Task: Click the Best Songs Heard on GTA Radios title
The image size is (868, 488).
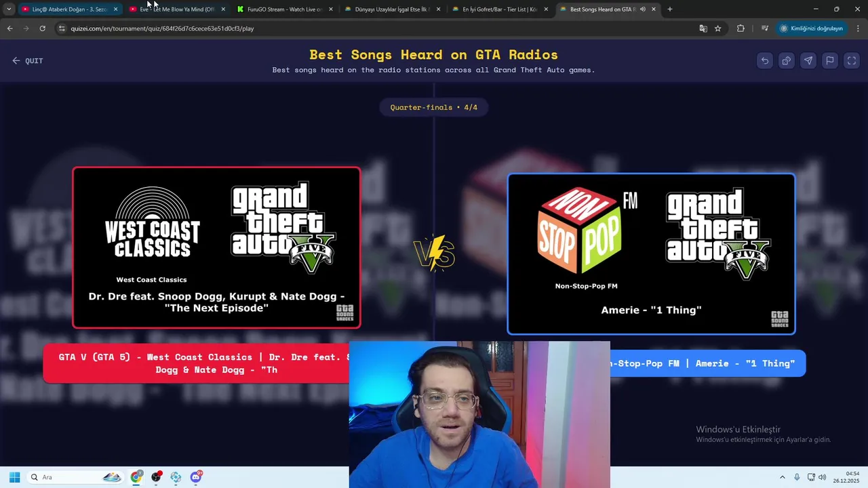Action: 434,54
